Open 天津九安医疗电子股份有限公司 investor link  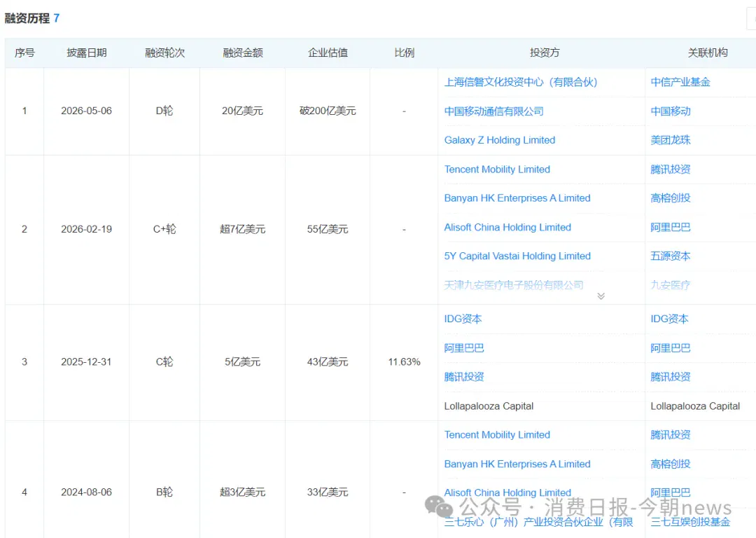[514, 285]
